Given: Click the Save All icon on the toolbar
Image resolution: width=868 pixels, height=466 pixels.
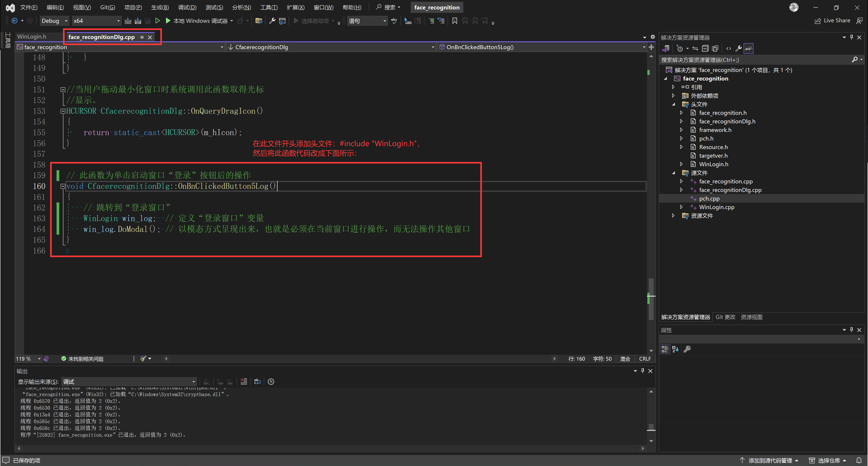Looking at the screenshot, I should pyautogui.click(x=138, y=21).
